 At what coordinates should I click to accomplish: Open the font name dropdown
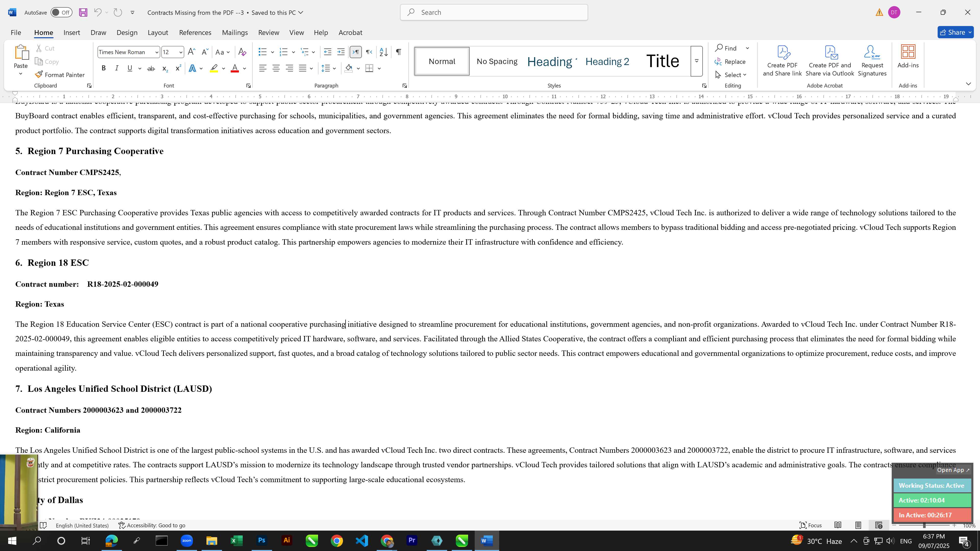[x=156, y=52]
